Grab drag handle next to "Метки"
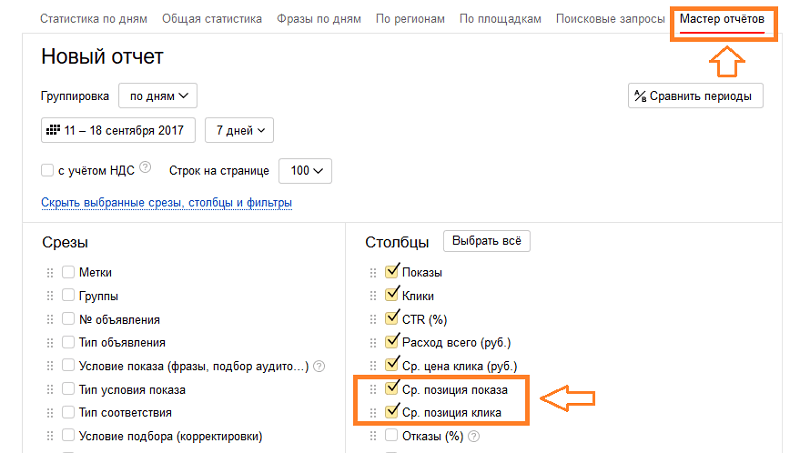 tap(48, 272)
